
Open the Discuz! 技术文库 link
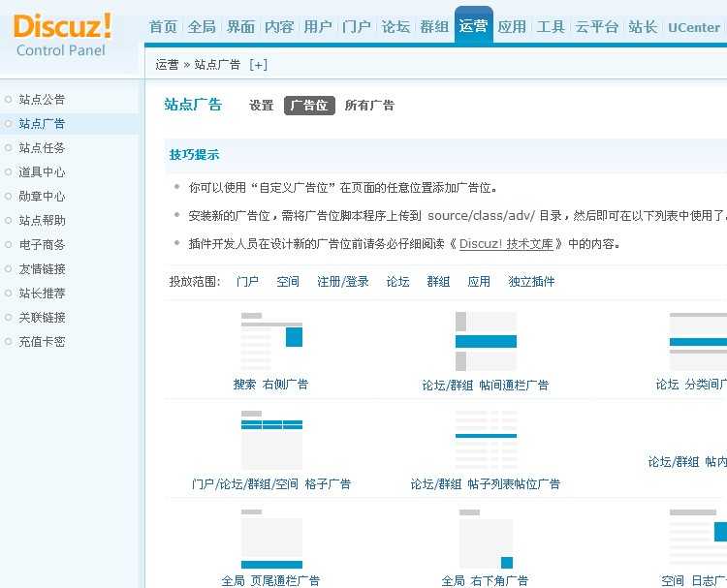click(x=506, y=244)
